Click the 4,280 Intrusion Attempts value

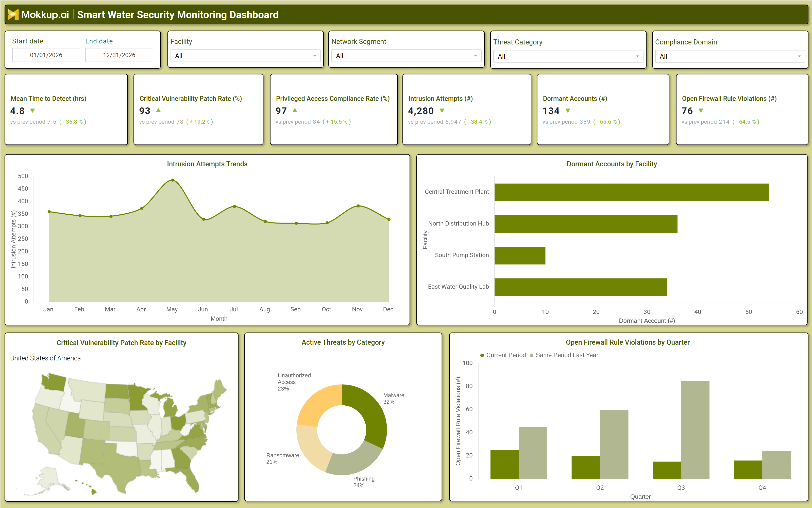(421, 111)
